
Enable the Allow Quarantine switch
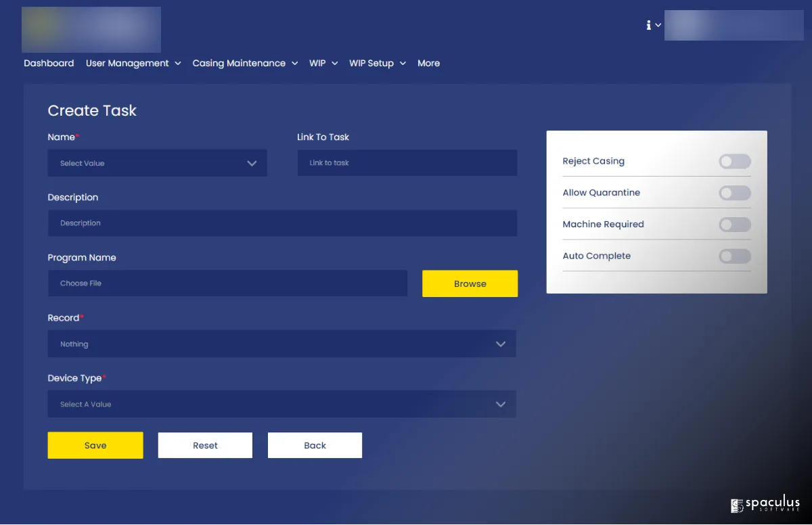tap(734, 193)
